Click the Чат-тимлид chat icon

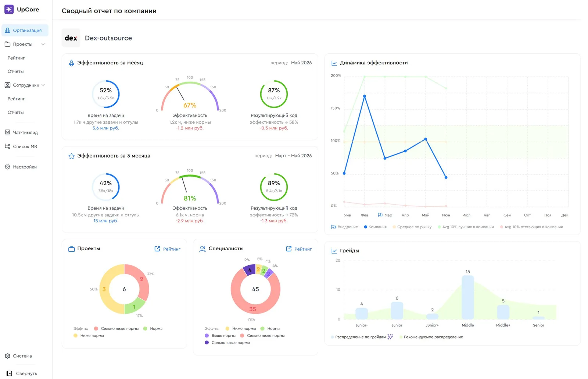7,132
